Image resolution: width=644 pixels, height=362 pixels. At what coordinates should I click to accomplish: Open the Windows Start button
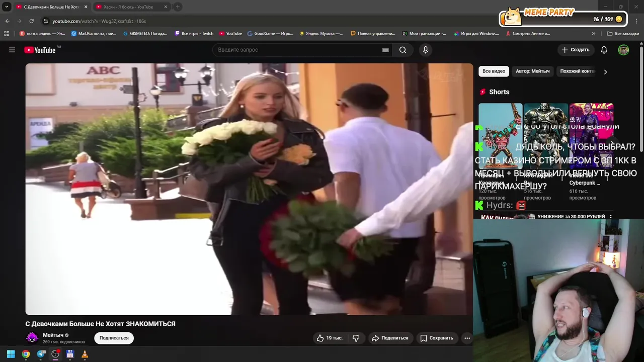[11, 354]
